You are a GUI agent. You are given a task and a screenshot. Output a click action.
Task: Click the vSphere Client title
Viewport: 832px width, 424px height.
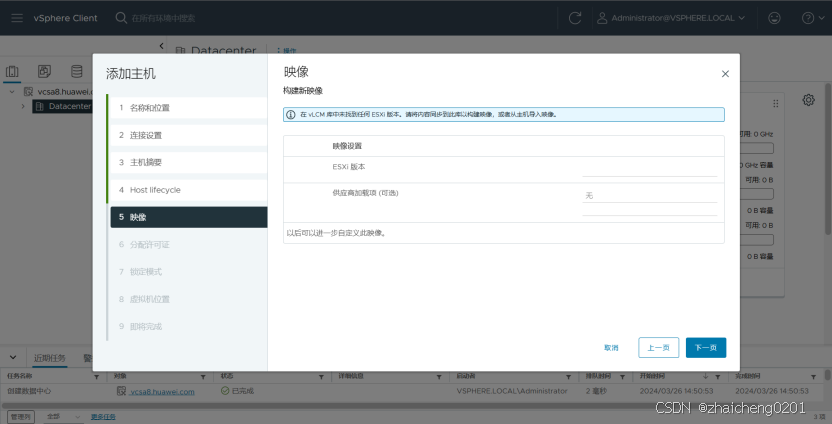(x=65, y=18)
